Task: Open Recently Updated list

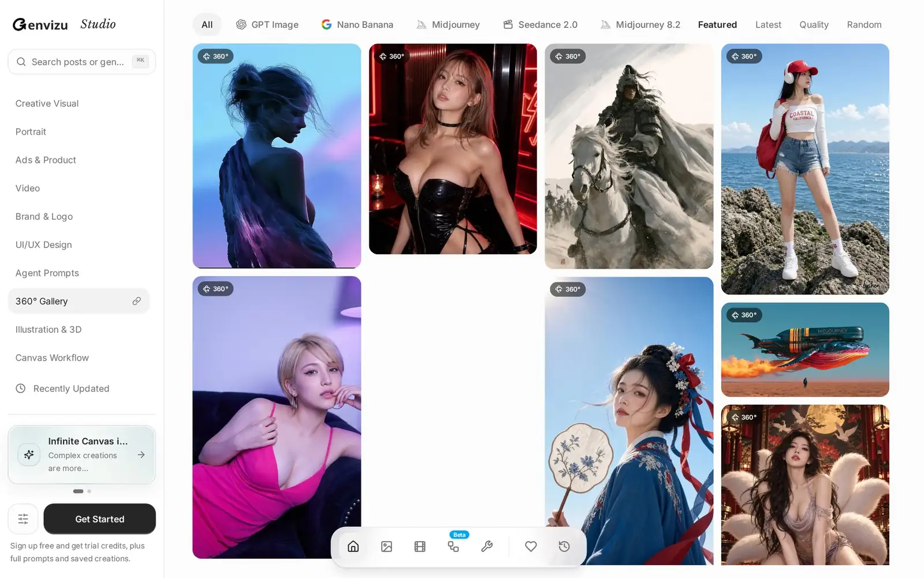Action: [79, 388]
